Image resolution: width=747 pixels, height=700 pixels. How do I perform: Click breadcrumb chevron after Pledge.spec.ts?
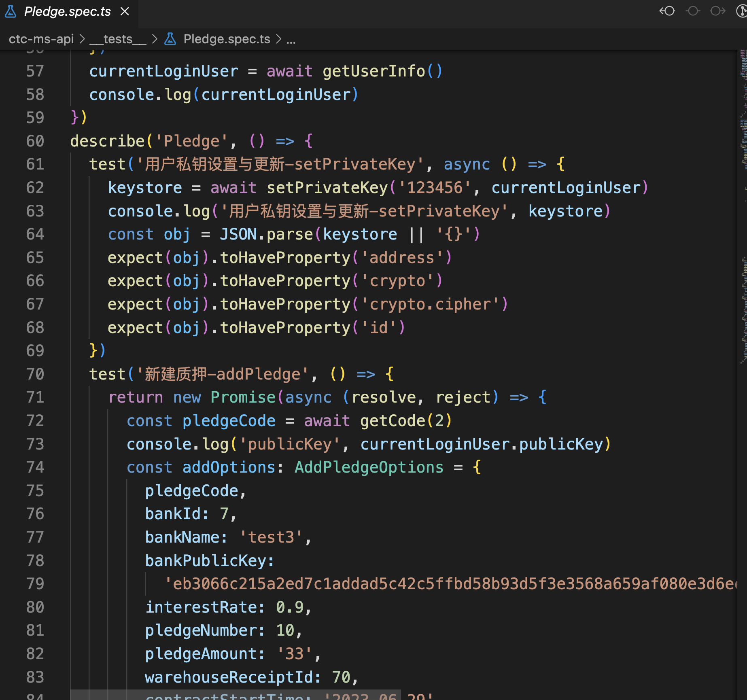[x=278, y=39]
